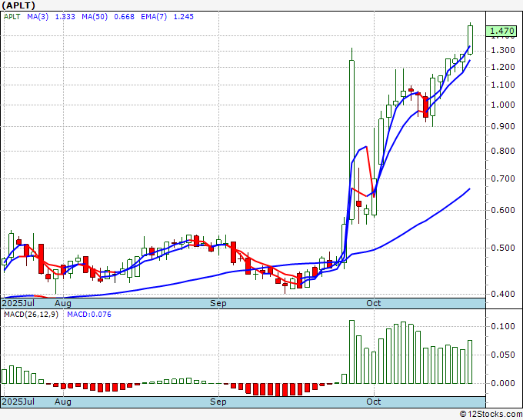The width and height of the screenshot is (523, 420).
Task: Click the last MACD histogram bar
Action: coord(470,362)
